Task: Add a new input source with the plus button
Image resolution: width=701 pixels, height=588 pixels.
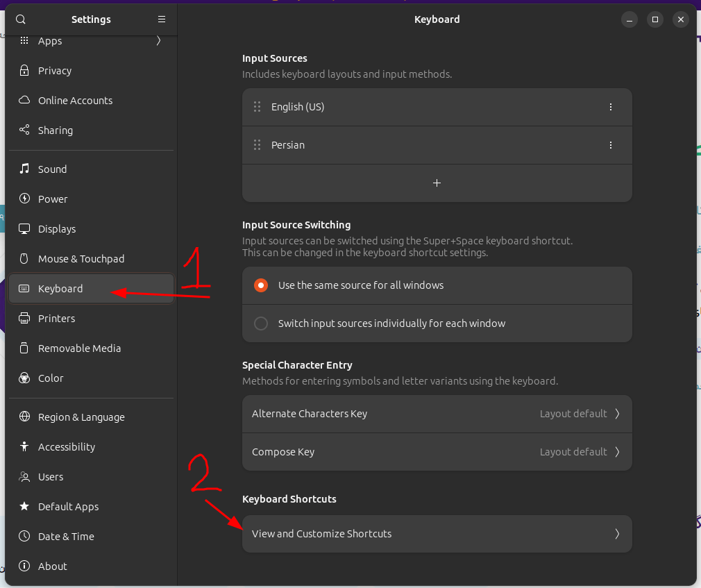Action: pyautogui.click(x=437, y=183)
